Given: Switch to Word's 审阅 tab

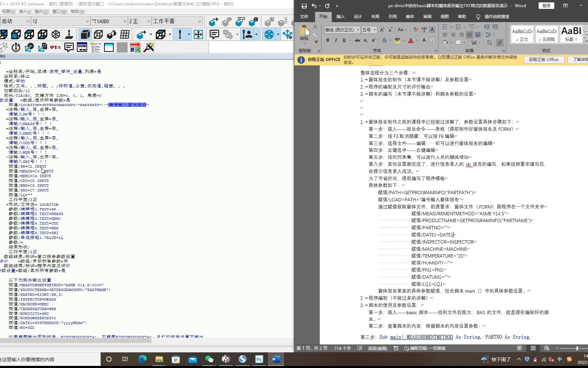Looking at the screenshot, I should (427, 16).
